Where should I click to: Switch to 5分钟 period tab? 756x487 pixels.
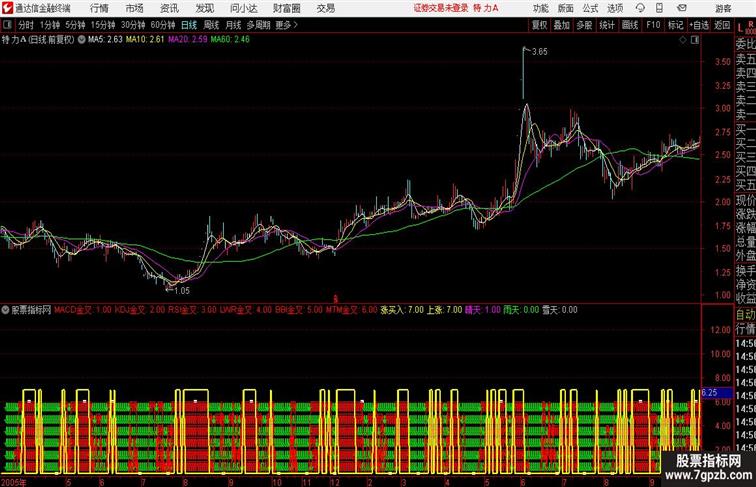[75, 25]
